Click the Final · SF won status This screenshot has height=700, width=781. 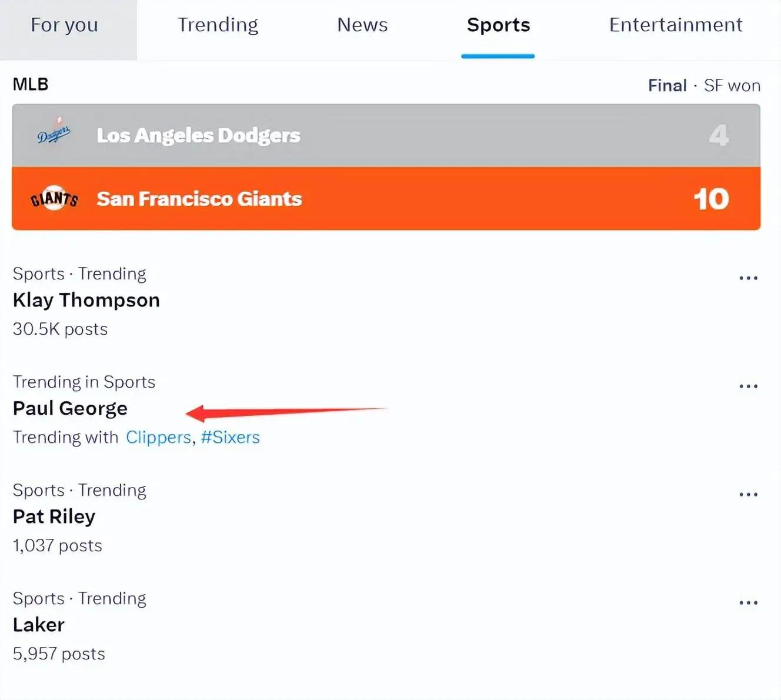coord(704,86)
